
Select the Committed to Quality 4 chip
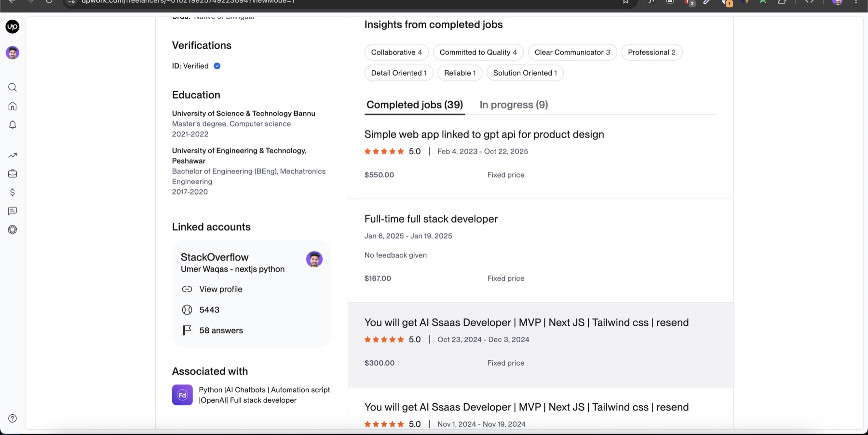(x=478, y=53)
